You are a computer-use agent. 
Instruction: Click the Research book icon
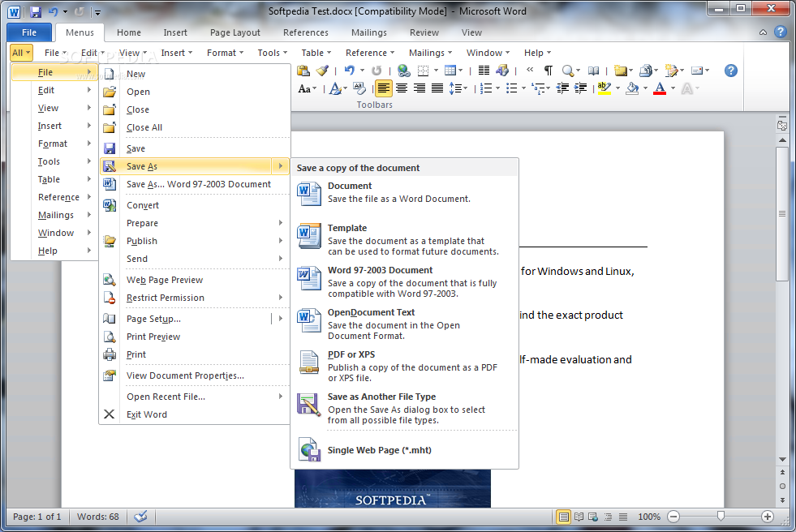(x=593, y=71)
